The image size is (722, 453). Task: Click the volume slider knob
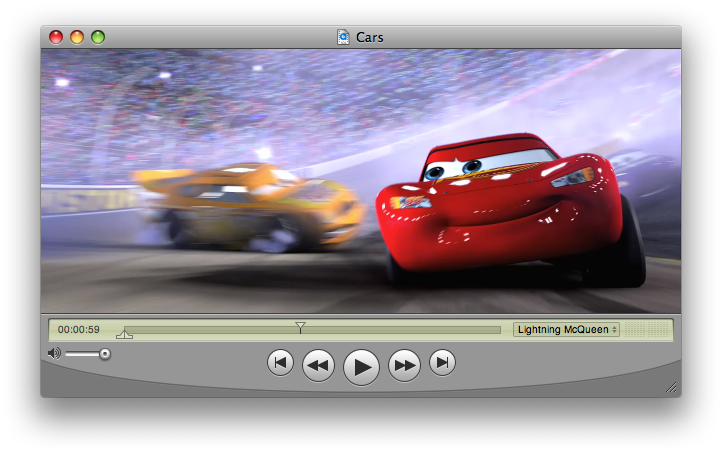click(105, 354)
